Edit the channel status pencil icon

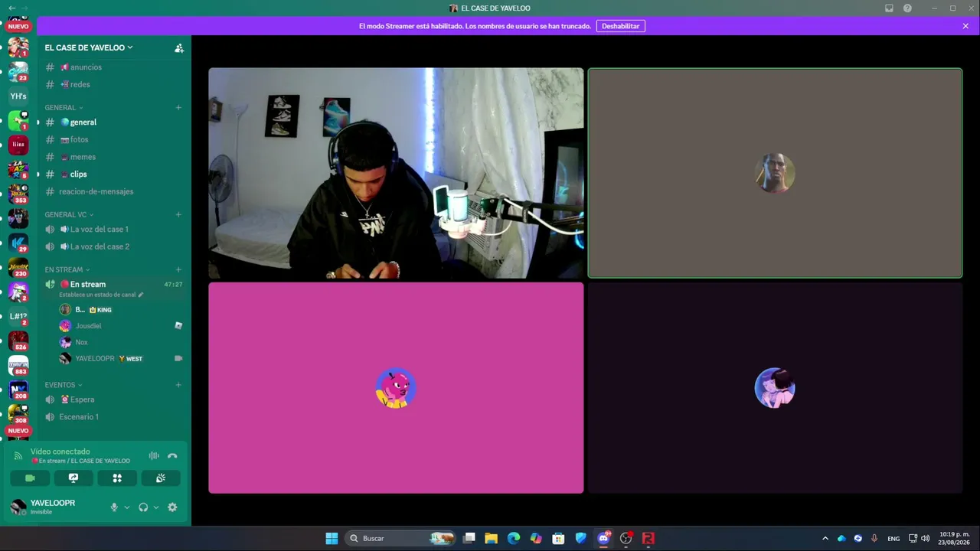[141, 295]
